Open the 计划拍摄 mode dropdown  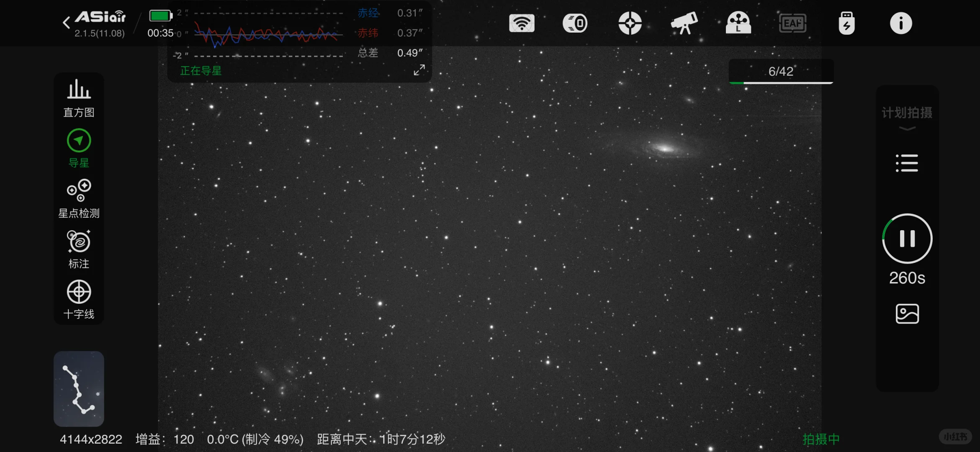[x=907, y=118]
